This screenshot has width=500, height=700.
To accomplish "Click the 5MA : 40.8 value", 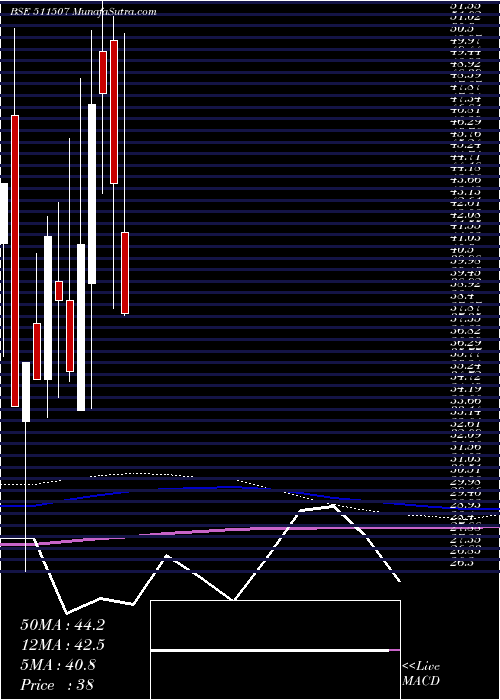I will (x=58, y=665).
